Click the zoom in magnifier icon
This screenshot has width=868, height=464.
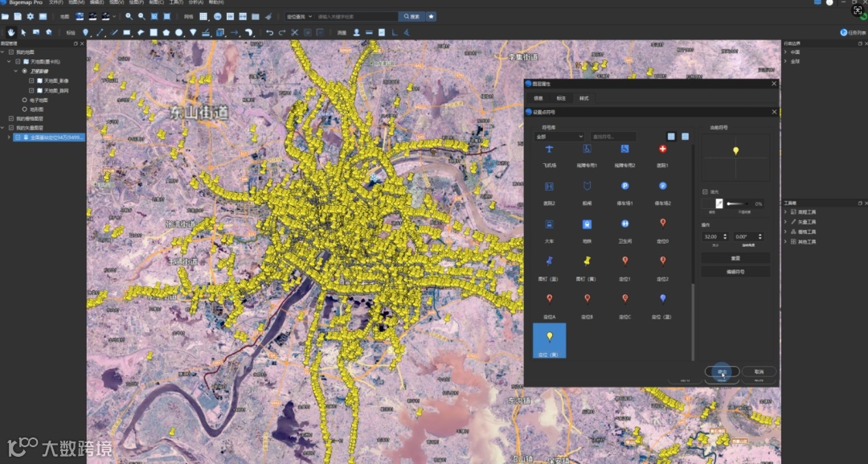coord(129,16)
